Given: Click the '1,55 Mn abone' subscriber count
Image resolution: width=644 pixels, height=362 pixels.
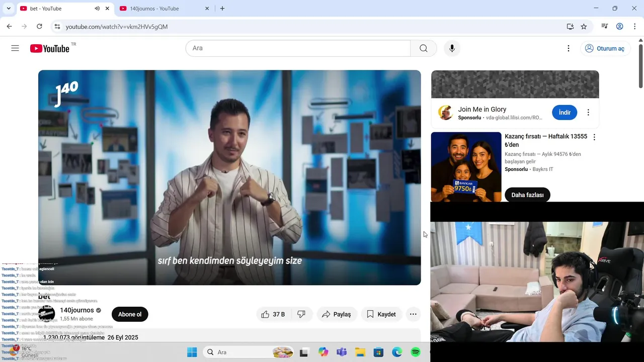Looking at the screenshot, I should (x=76, y=319).
